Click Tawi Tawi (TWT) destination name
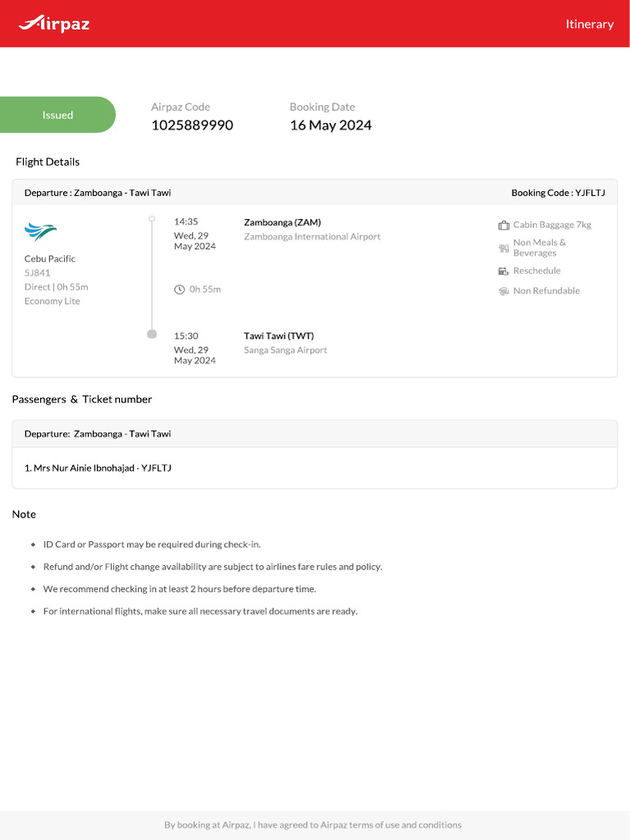This screenshot has height=840, width=630. click(279, 336)
